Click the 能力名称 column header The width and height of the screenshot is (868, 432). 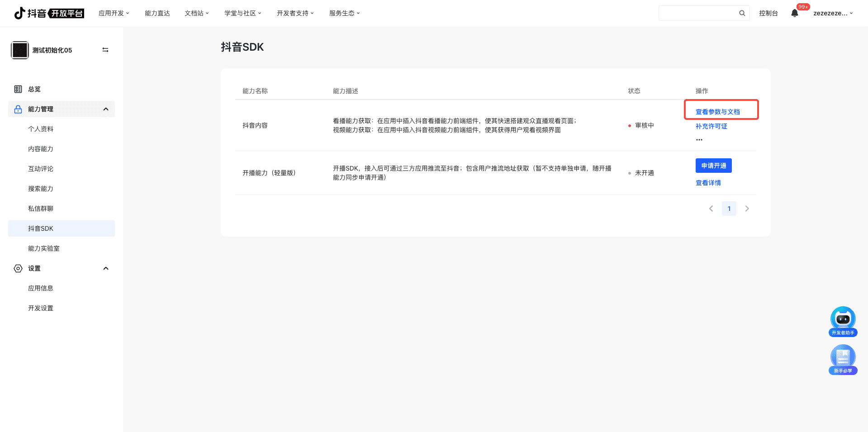click(x=255, y=91)
